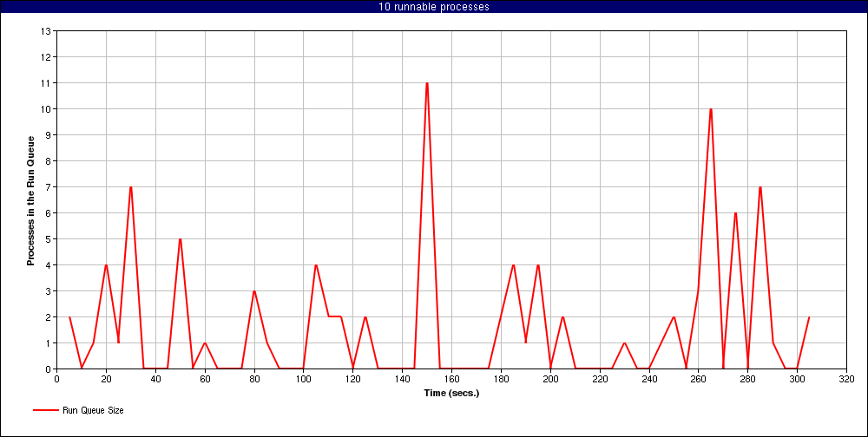
Task: Click the x-axis tick label '160'
Action: (451, 380)
